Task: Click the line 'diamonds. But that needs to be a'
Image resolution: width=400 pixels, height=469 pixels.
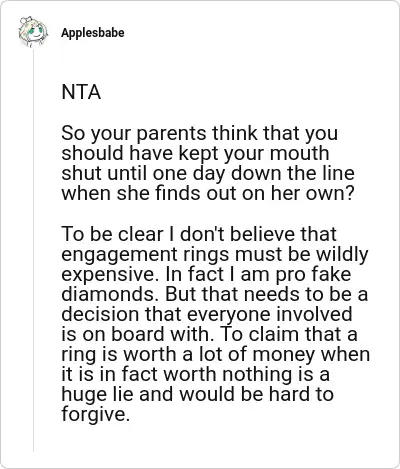Action: (x=214, y=294)
